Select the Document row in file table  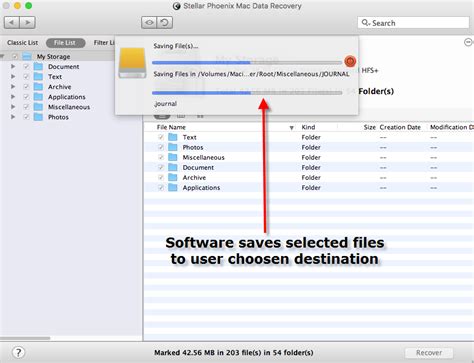309,167
